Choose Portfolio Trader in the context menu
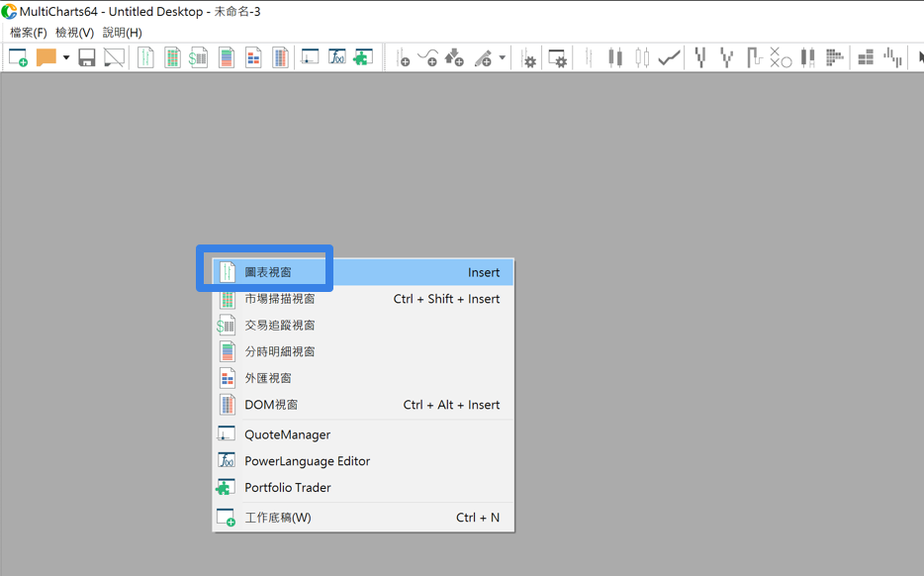The image size is (924, 576). [x=363, y=488]
